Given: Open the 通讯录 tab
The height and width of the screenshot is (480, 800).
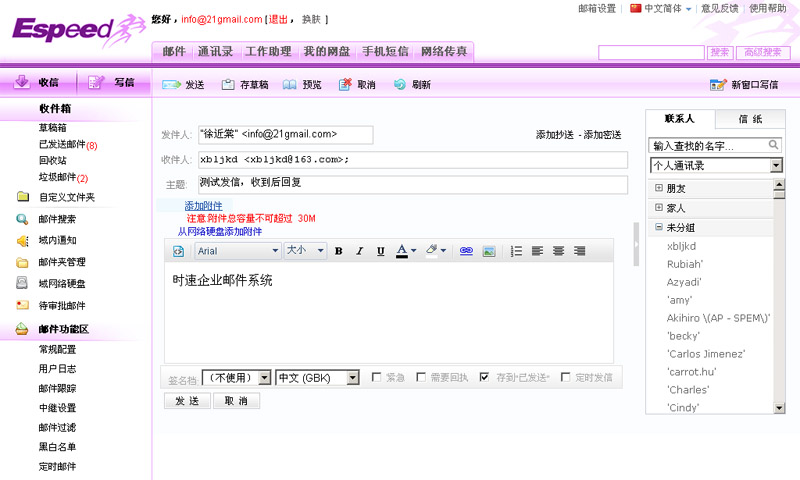Looking at the screenshot, I should (215, 51).
